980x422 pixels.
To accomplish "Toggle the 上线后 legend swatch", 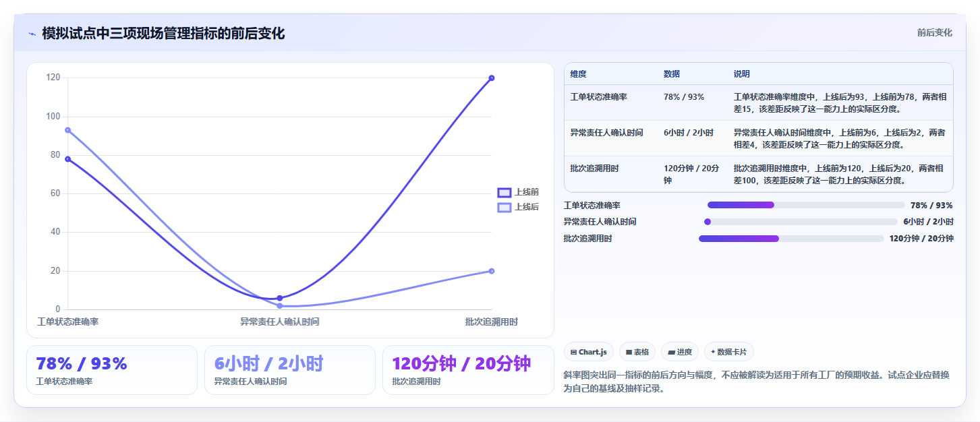I will pyautogui.click(x=504, y=207).
